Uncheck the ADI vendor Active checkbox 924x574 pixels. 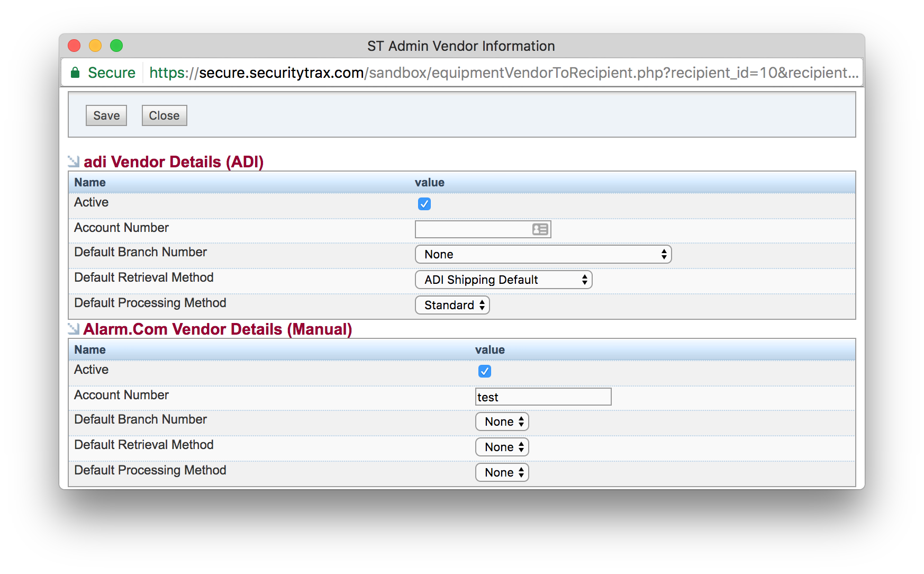click(x=424, y=204)
